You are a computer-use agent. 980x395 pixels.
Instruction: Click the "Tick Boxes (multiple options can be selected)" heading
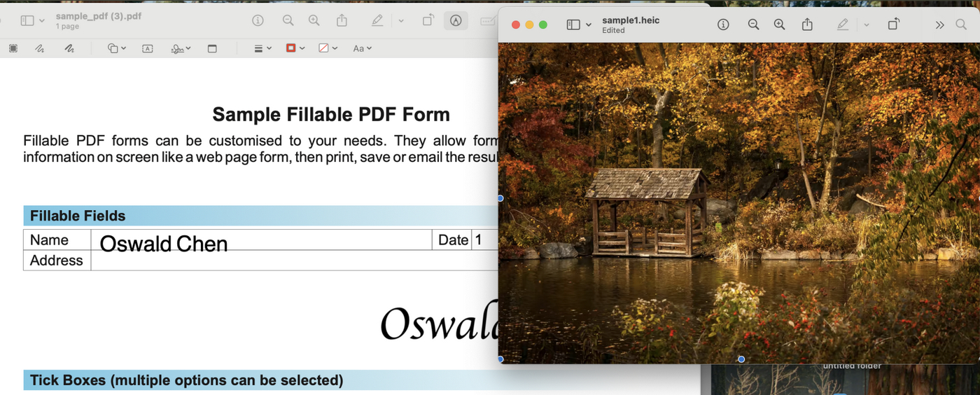186,380
